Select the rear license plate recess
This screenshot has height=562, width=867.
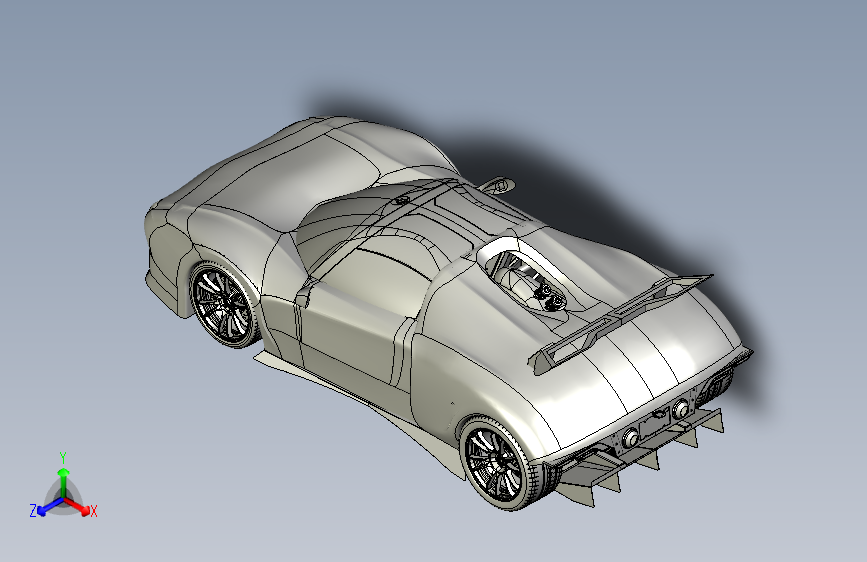click(x=655, y=424)
